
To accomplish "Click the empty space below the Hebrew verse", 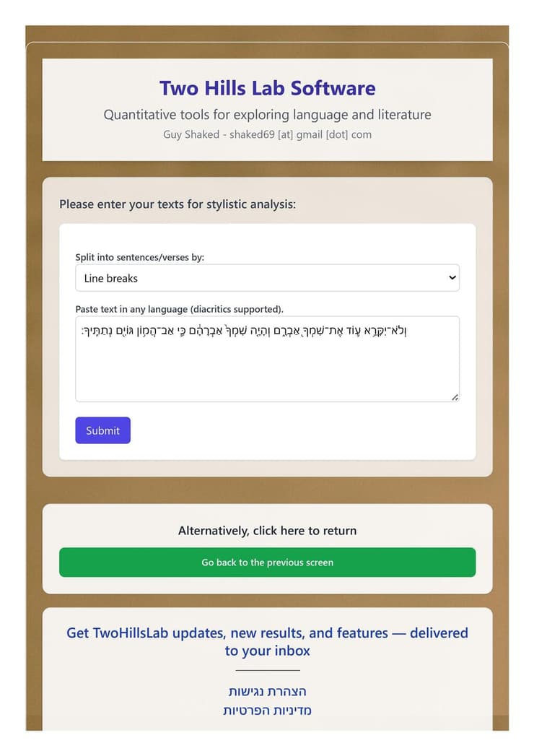I will [267, 372].
